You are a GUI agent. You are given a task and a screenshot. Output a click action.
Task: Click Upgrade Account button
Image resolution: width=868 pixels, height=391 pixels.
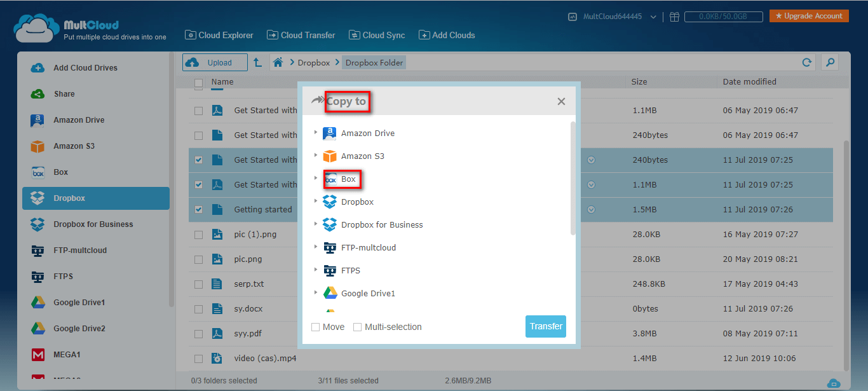click(809, 16)
